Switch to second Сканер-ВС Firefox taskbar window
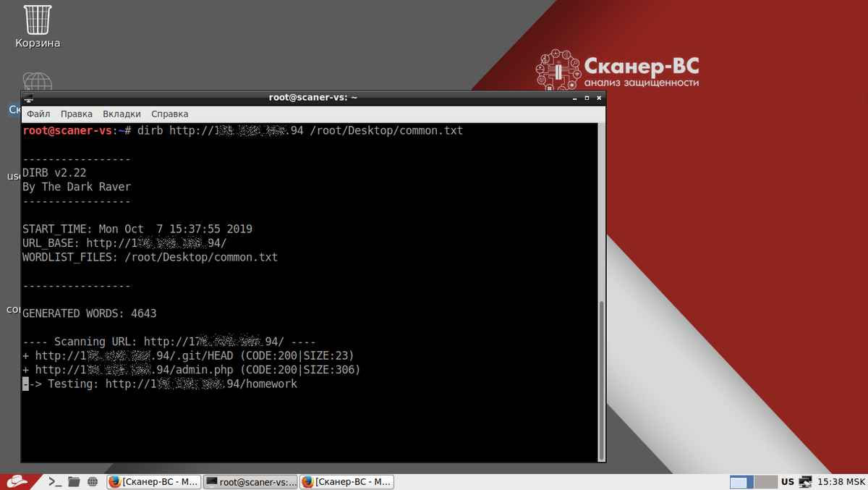868x490 pixels. (346, 481)
